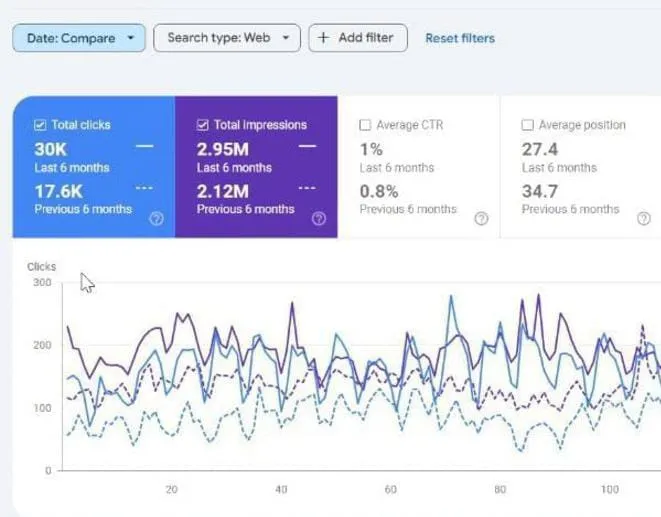Image resolution: width=661 pixels, height=517 pixels.
Task: Click the 200 y-axis label
Action: coord(42,345)
